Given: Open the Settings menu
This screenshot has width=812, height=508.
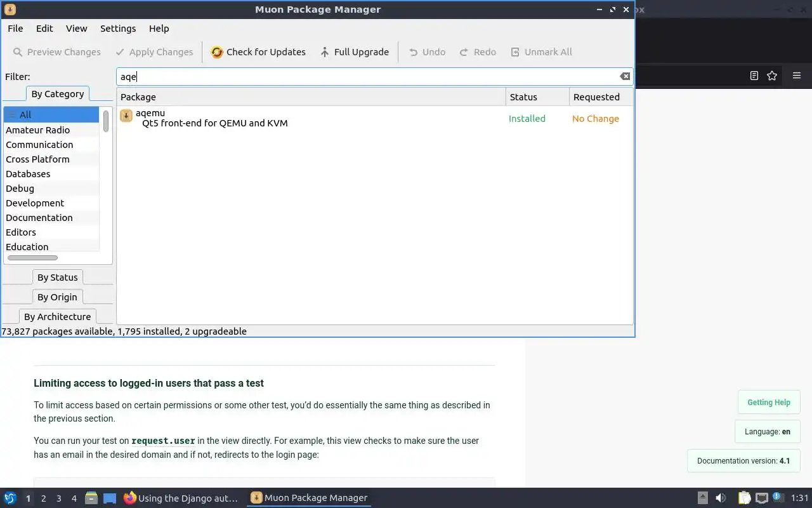Looking at the screenshot, I should click(118, 29).
